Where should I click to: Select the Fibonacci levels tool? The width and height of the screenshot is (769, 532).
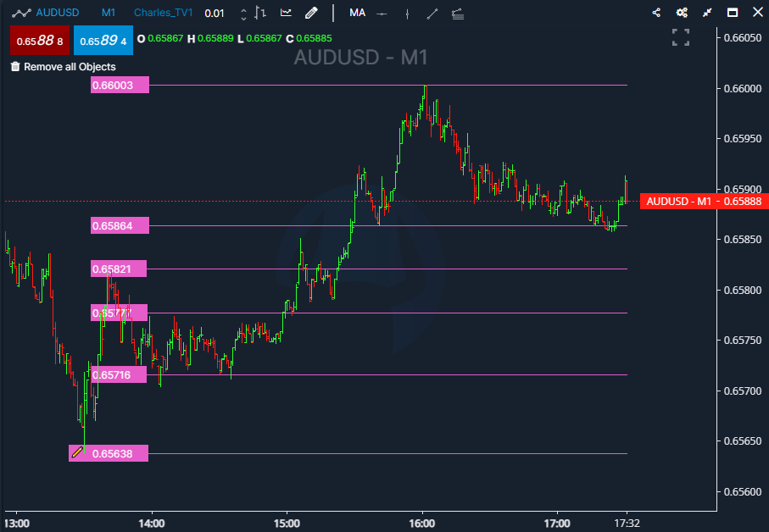(458, 14)
